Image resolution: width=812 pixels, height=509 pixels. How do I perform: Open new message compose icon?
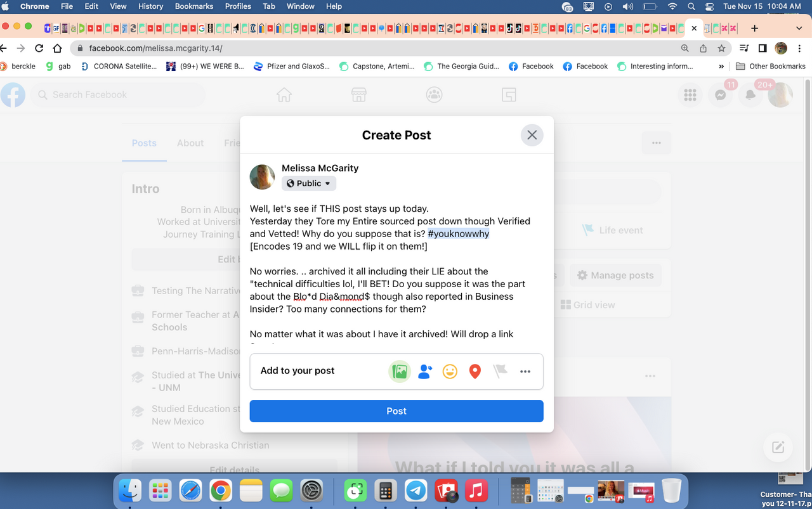(778, 448)
